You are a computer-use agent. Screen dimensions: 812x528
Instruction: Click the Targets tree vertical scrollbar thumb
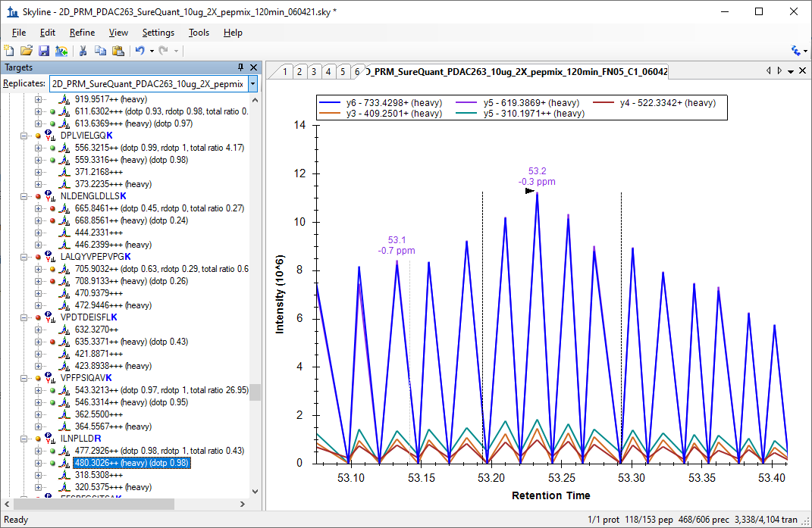click(256, 392)
